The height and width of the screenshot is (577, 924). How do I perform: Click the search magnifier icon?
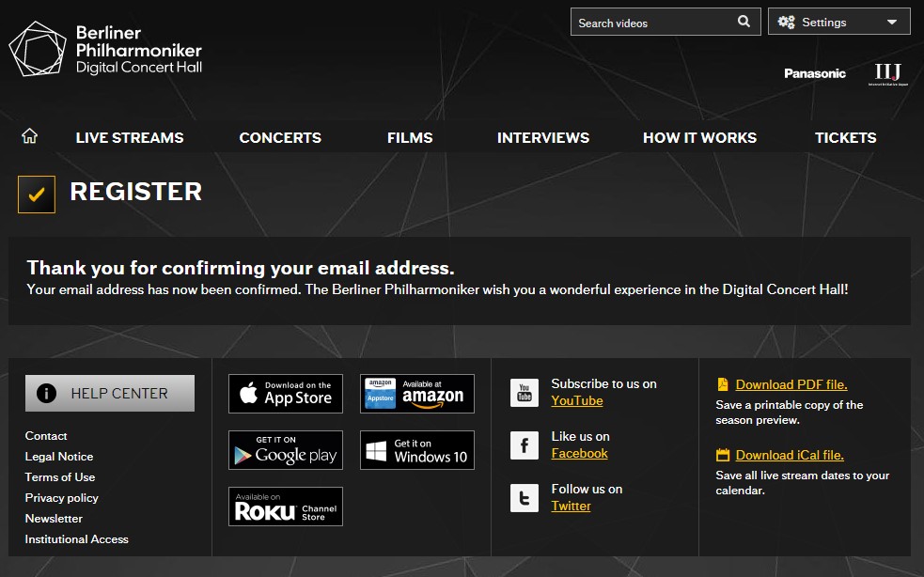(744, 22)
